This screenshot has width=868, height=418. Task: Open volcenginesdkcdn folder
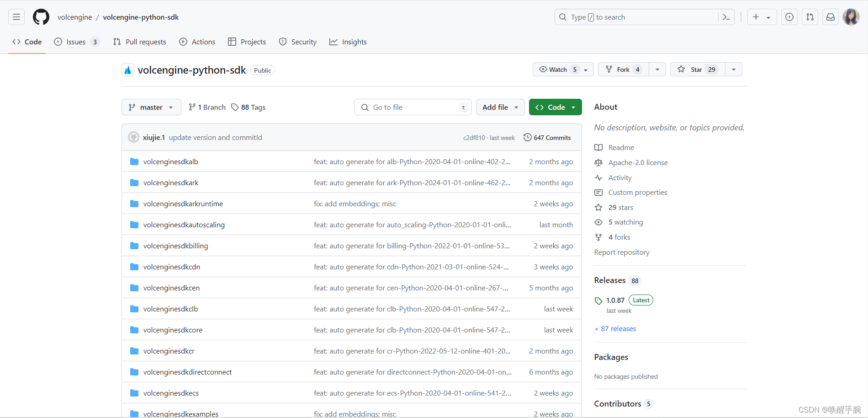coord(172,267)
